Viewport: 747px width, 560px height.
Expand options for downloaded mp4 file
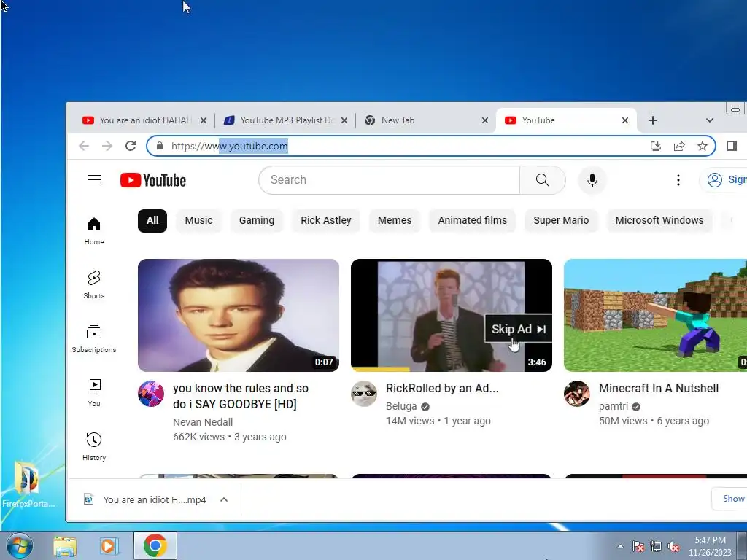(224, 499)
